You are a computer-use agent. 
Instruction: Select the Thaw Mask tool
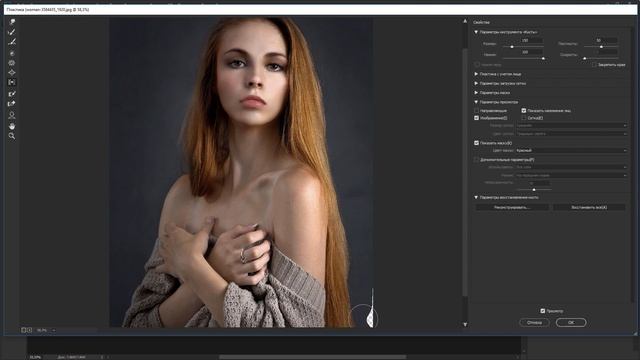(12, 104)
